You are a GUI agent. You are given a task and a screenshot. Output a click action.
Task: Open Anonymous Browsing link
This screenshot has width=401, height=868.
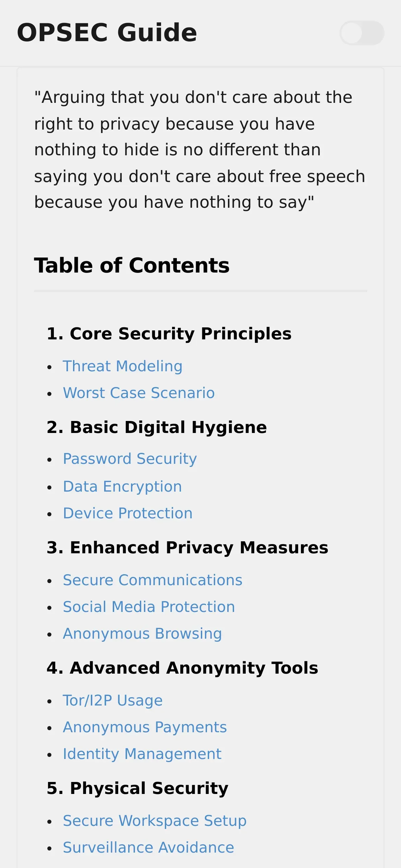coord(143,634)
